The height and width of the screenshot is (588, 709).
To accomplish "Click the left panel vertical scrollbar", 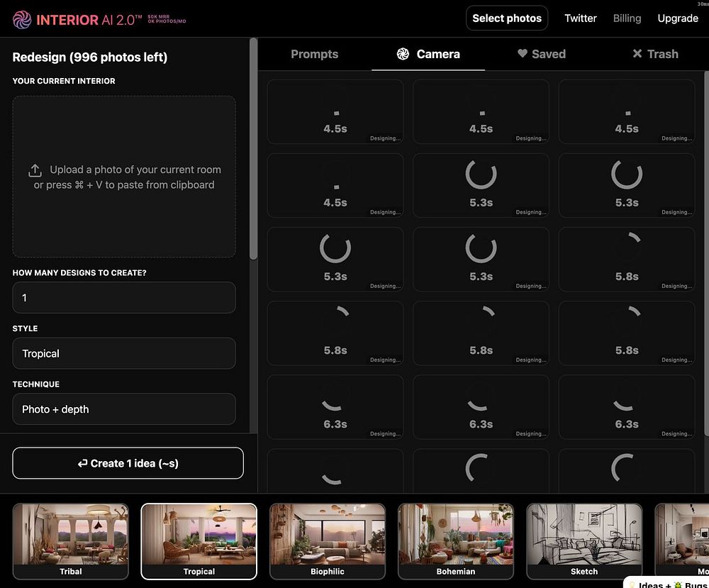I will 254,149.
